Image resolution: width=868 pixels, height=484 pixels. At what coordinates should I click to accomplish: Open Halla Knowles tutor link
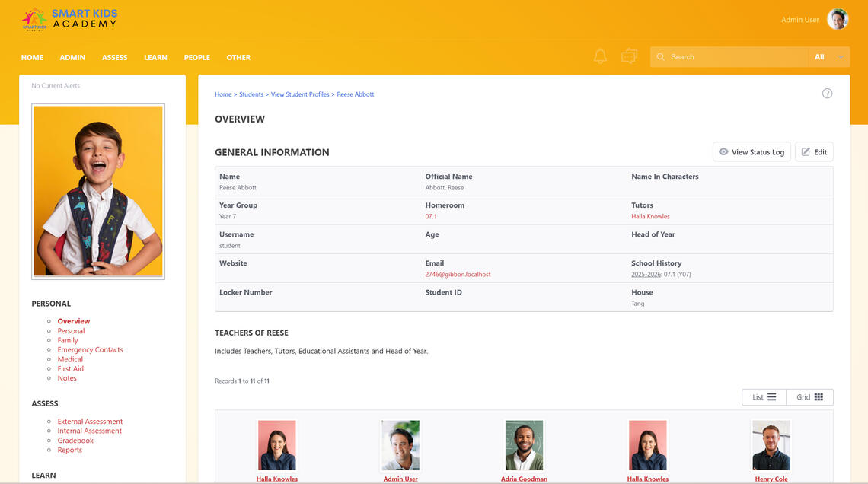[650, 217]
